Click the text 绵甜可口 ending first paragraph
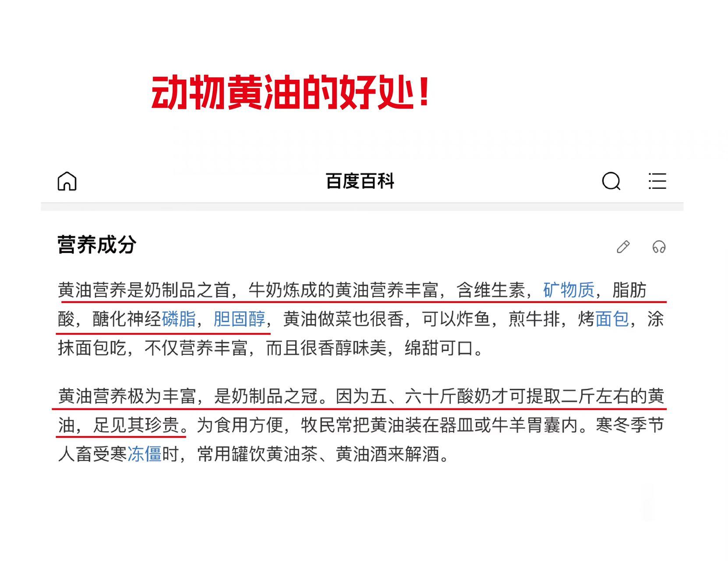The image size is (728, 561). click(x=439, y=348)
